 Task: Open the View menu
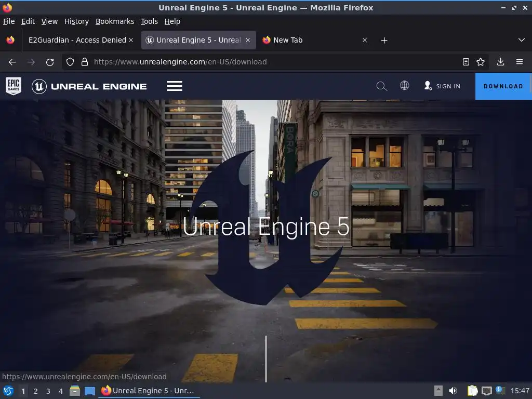click(49, 21)
